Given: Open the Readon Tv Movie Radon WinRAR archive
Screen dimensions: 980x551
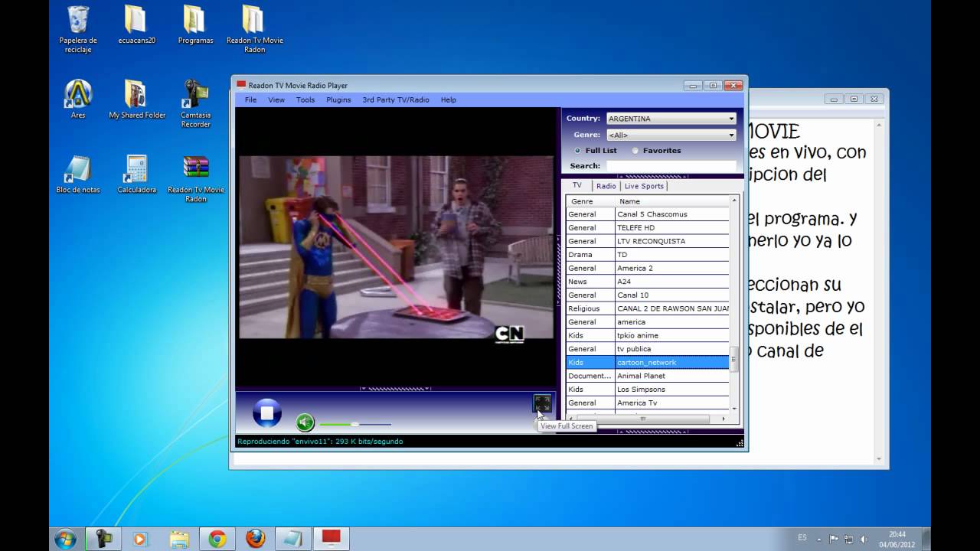Looking at the screenshot, I should point(196,179).
